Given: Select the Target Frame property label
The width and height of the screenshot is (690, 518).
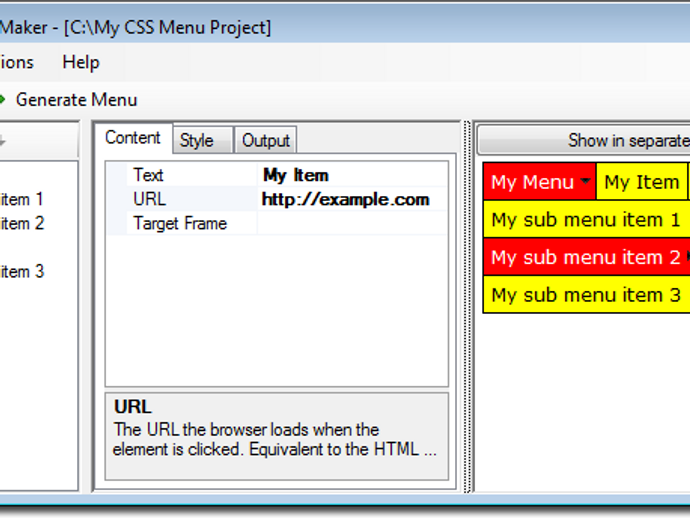Looking at the screenshot, I should pos(180,224).
